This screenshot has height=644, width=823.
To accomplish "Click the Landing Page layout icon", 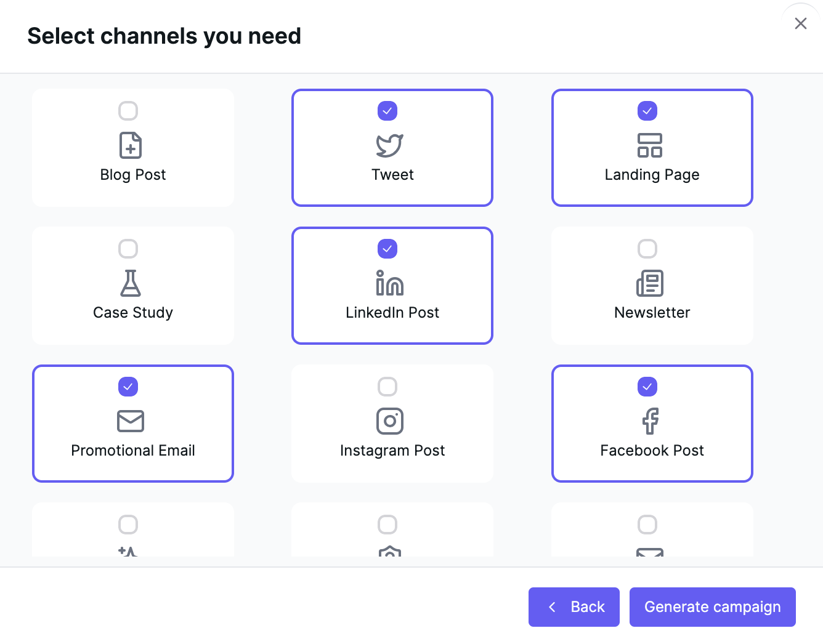I will click(x=650, y=145).
